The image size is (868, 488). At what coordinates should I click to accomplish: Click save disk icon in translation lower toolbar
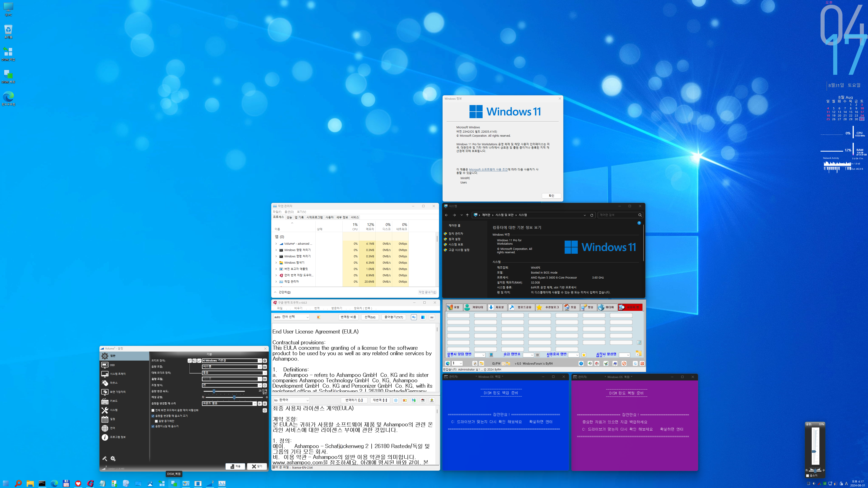click(414, 400)
